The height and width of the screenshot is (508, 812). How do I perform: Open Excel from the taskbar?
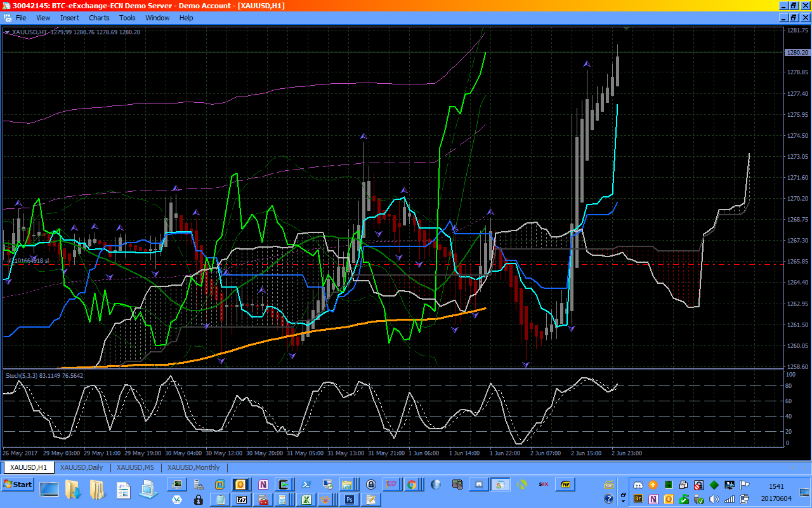306,500
